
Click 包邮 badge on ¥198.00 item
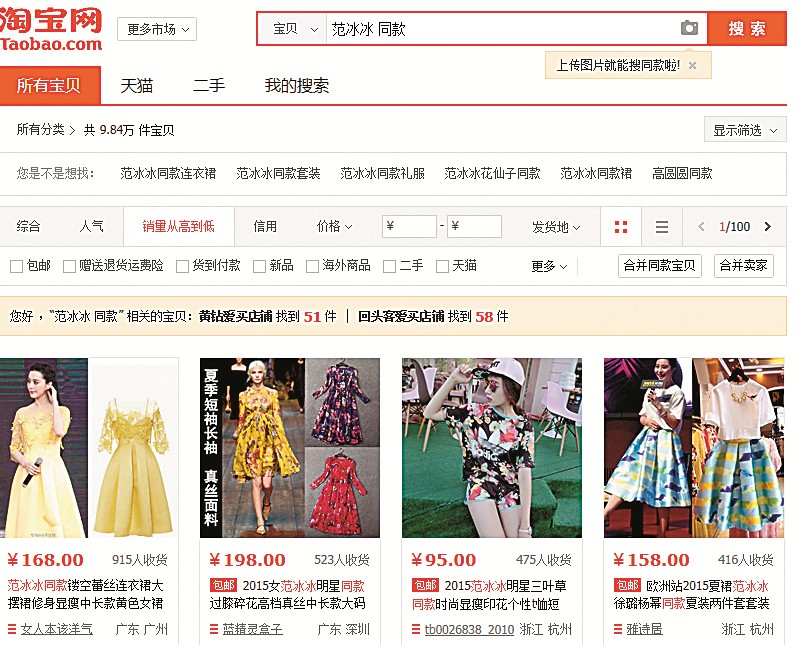(x=223, y=586)
